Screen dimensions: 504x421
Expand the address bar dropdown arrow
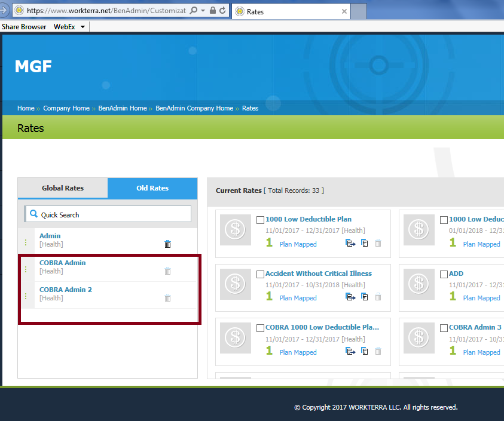[203, 11]
